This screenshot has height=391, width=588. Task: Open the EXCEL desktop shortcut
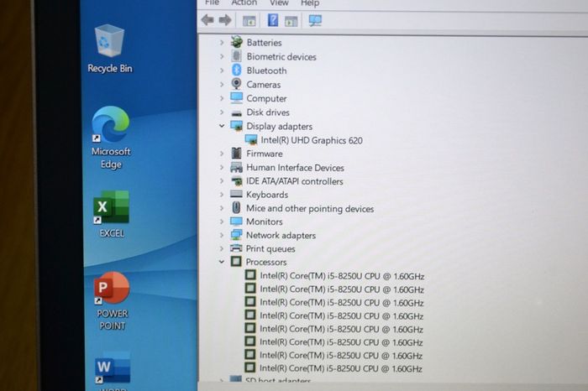pyautogui.click(x=112, y=214)
